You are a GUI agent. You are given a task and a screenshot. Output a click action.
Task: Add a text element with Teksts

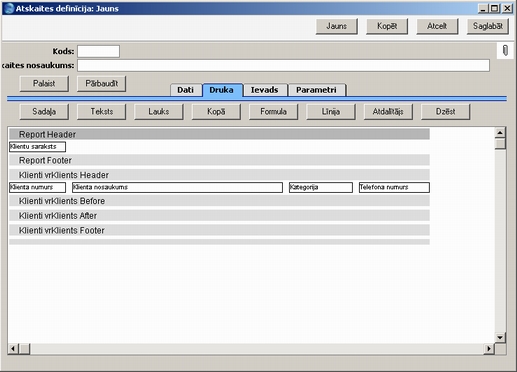[x=101, y=111]
